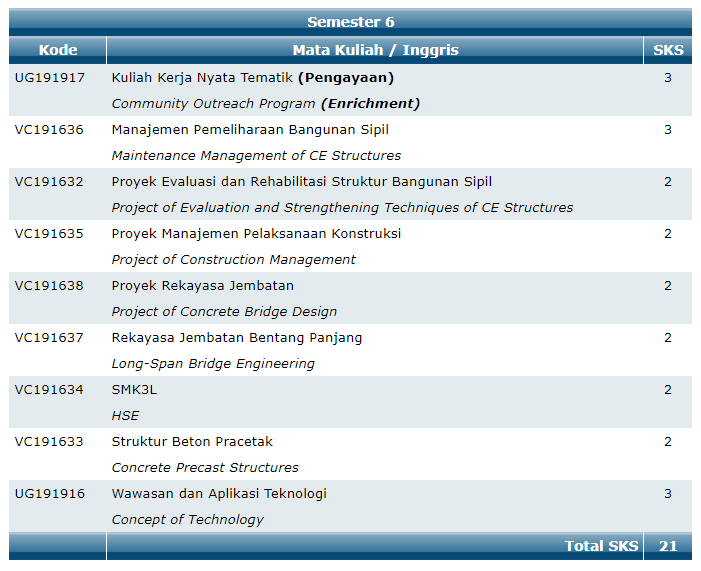Click the Mata Kuliah / Inggris column header
701x571 pixels.
(x=375, y=50)
